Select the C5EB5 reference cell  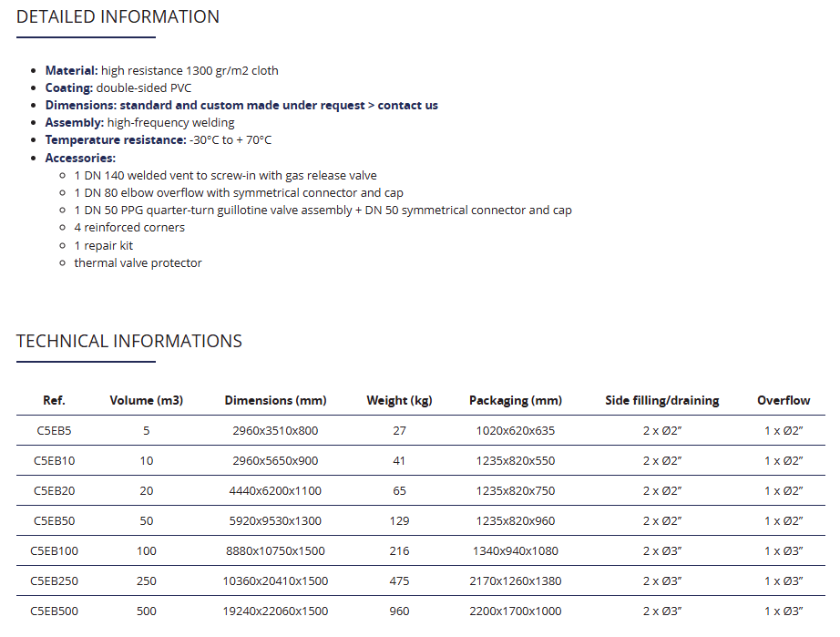point(55,431)
